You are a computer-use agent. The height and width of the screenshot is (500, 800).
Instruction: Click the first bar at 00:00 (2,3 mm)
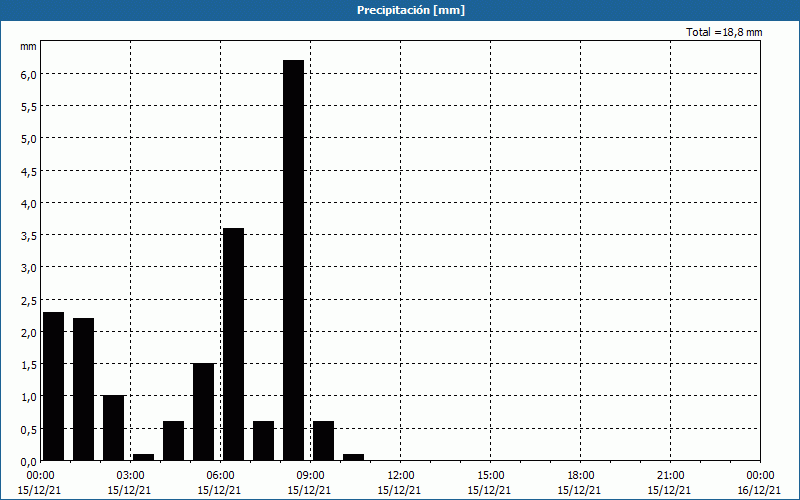[x=53, y=386]
